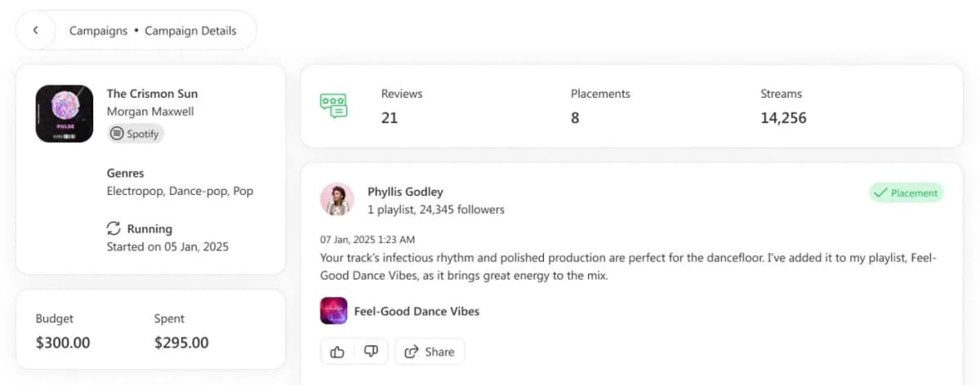Select the Campaign Details breadcrumb

tap(190, 31)
